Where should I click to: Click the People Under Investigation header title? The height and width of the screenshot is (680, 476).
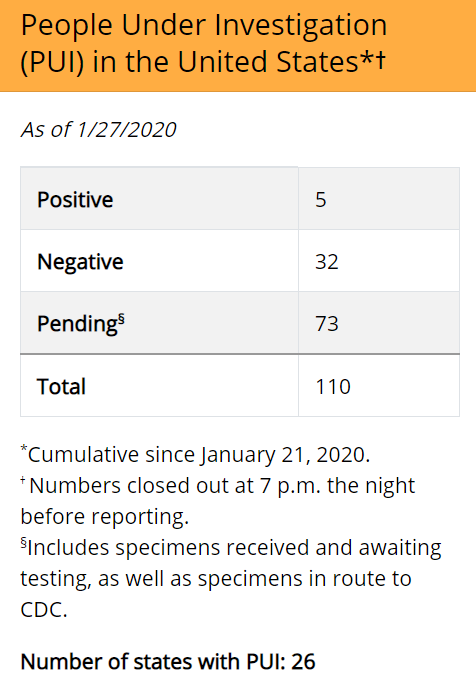(204, 43)
